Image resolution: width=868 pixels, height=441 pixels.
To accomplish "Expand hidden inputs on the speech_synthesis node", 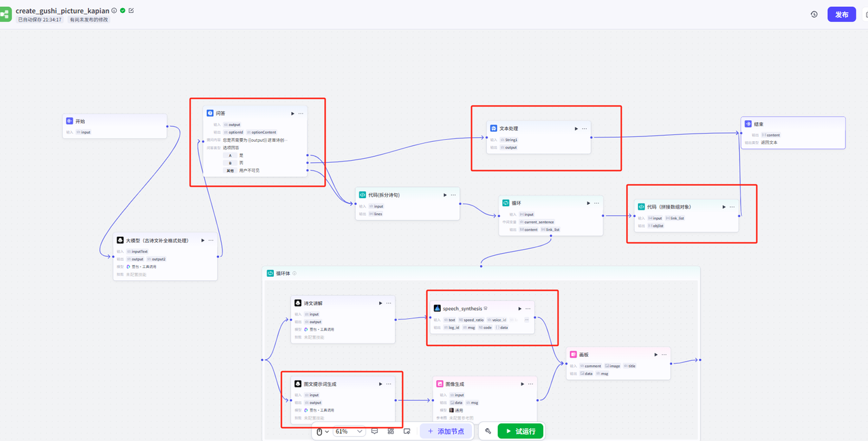I will (526, 320).
